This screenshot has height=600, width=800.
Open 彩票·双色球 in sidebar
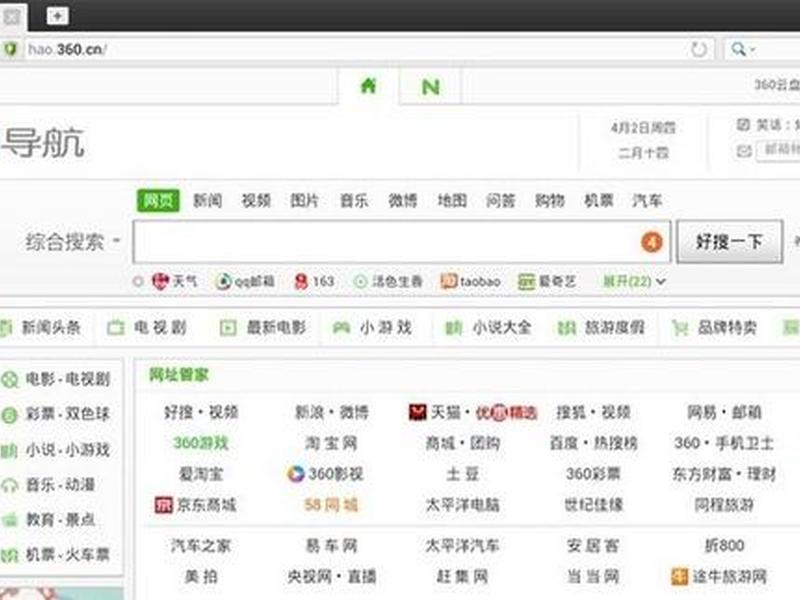tap(67, 414)
